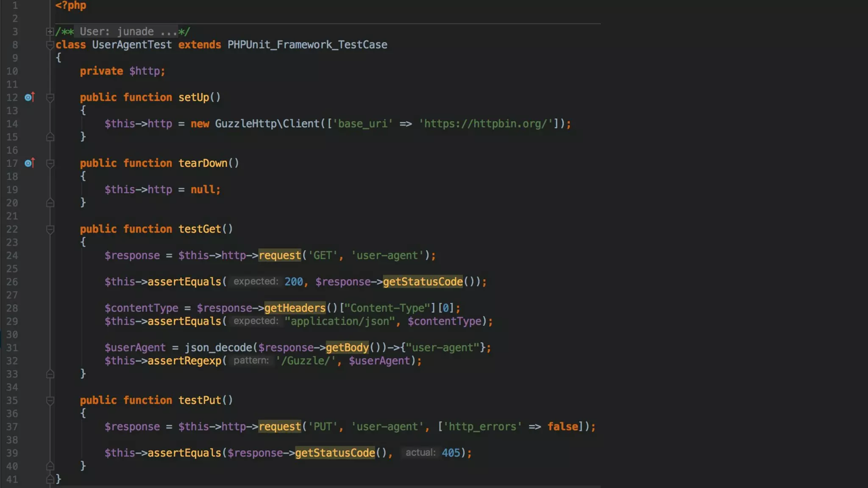This screenshot has height=488, width=868.
Task: Click line number 37 in the gutter
Action: coord(12,427)
